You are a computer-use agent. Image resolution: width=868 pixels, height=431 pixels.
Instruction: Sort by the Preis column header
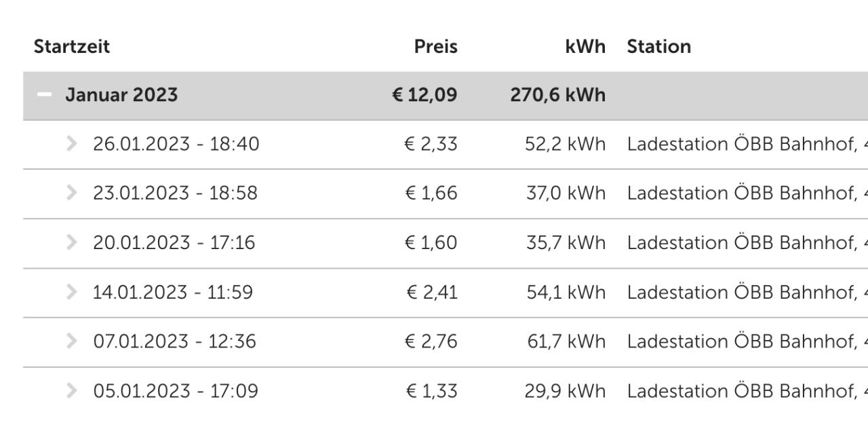point(436,46)
